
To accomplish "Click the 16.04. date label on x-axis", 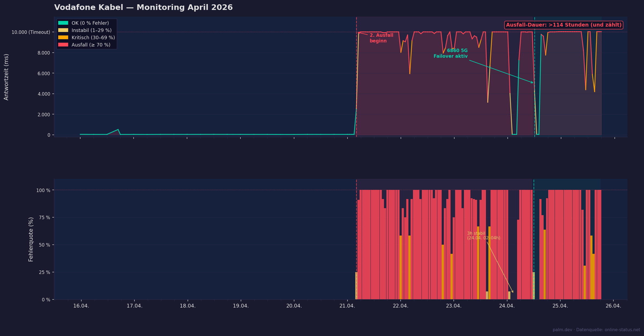I will click(81, 306).
